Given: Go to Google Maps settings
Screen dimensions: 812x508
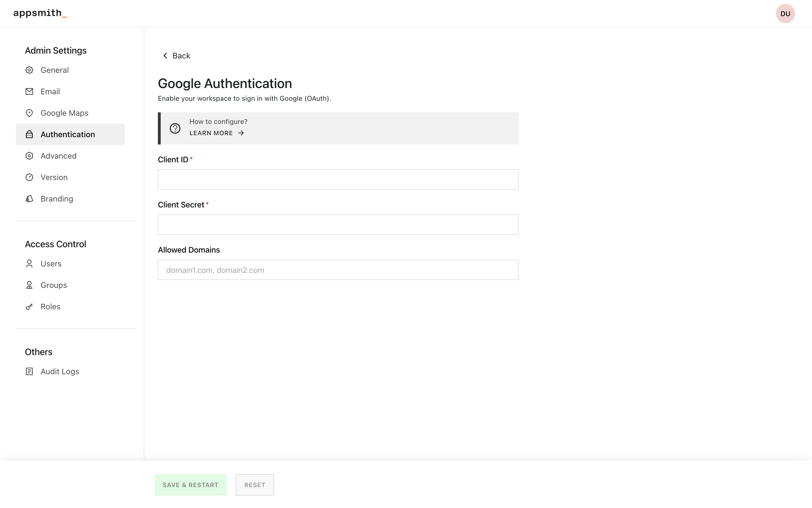Looking at the screenshot, I should pos(70,113).
